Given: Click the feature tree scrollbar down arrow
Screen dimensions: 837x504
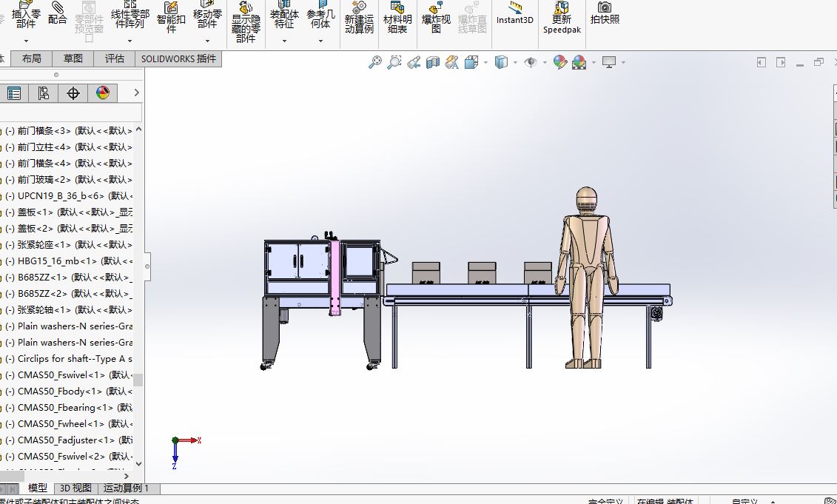Looking at the screenshot, I should [139, 464].
